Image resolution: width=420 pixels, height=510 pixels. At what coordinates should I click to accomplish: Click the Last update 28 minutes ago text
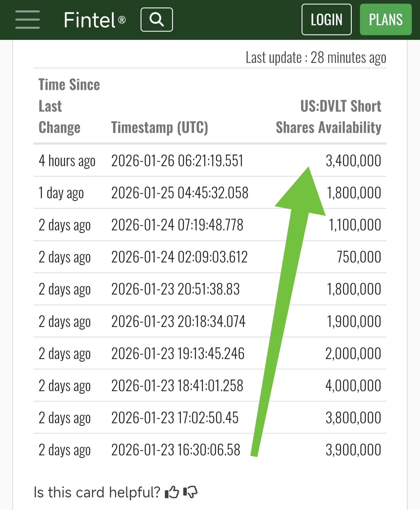(316, 58)
